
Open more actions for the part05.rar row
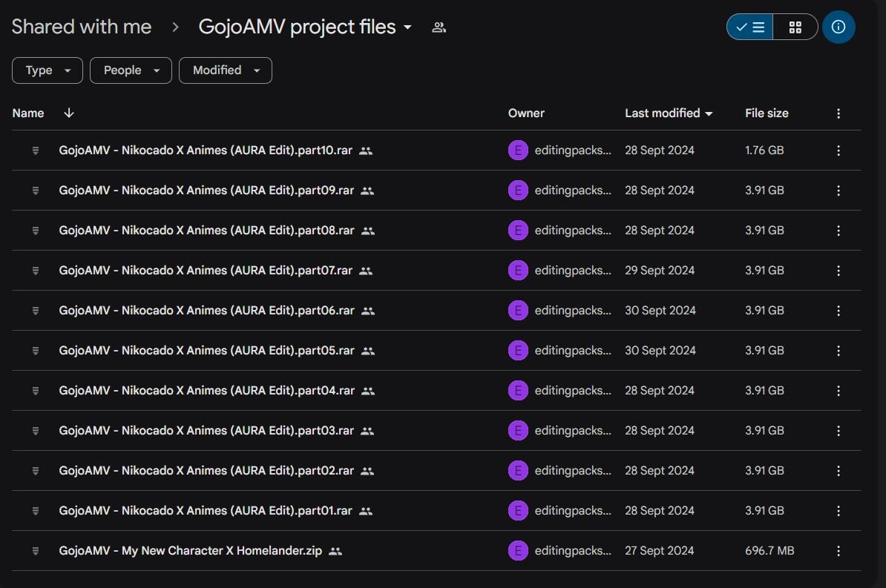(x=839, y=351)
